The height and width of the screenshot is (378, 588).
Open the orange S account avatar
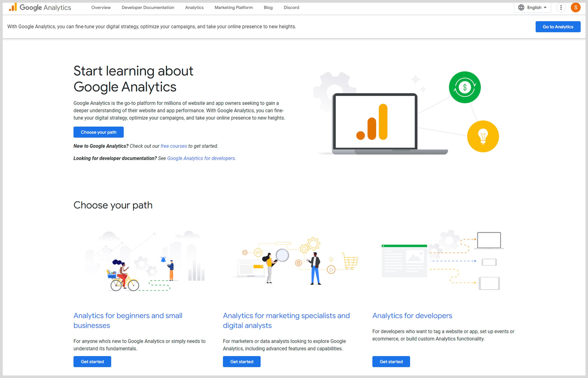tap(575, 8)
